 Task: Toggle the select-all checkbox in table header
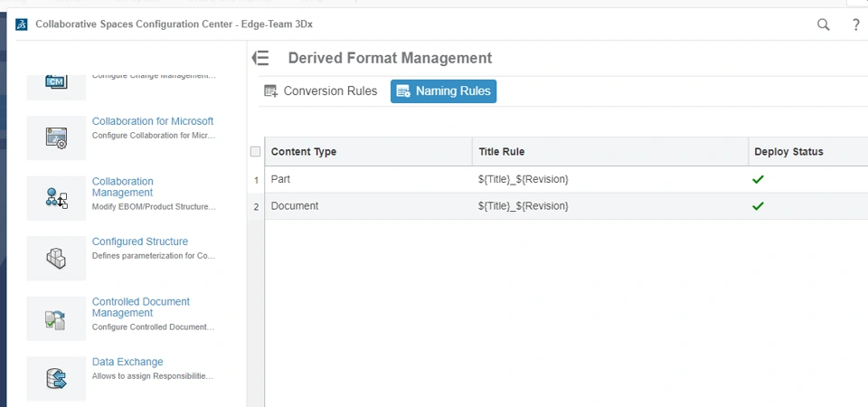point(255,152)
